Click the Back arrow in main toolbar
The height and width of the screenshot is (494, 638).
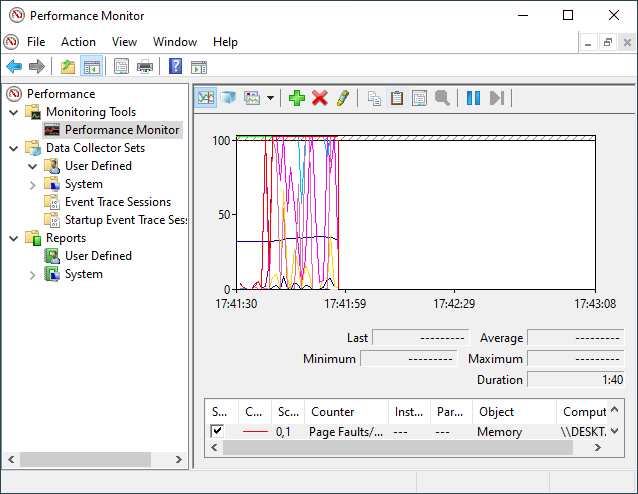[x=14, y=66]
